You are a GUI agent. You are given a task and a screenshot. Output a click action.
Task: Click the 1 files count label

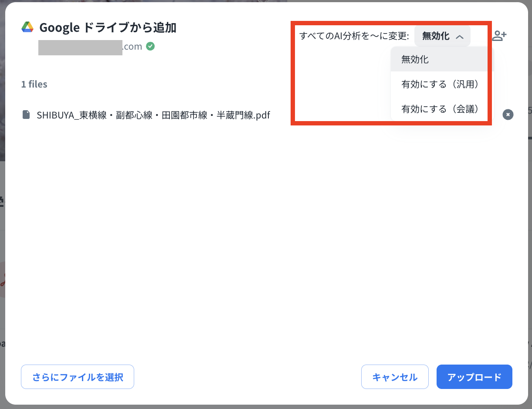click(34, 84)
